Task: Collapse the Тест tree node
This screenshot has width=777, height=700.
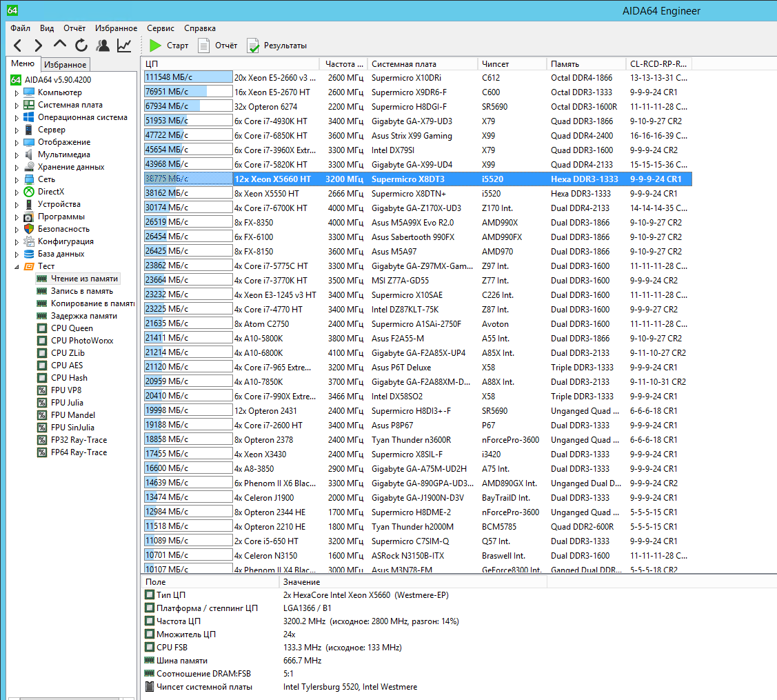Action: coord(17,267)
